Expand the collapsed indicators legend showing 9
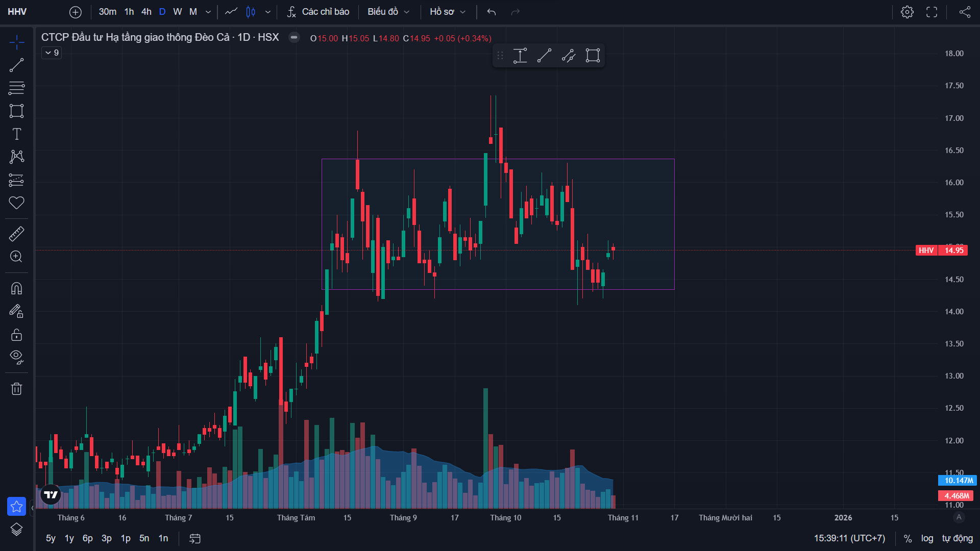Screen dimensions: 980x551 tap(52, 53)
